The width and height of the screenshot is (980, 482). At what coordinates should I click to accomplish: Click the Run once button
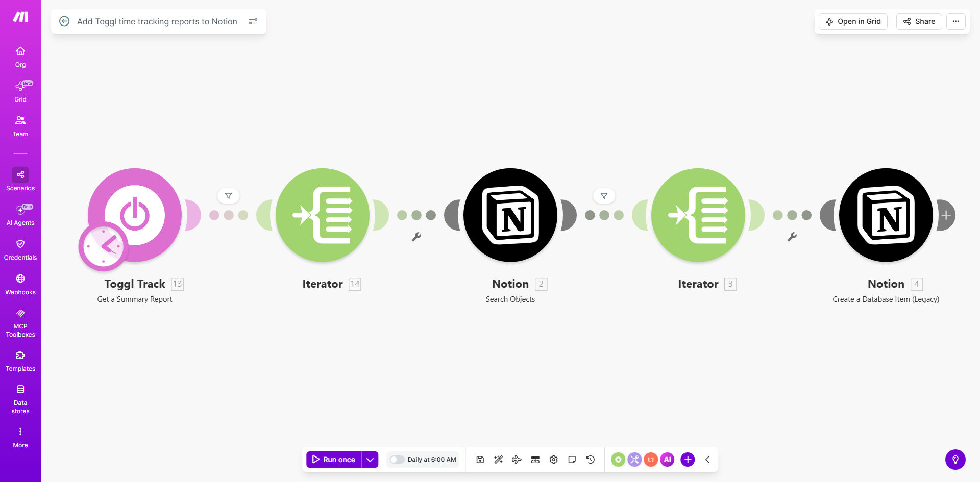[334, 460]
